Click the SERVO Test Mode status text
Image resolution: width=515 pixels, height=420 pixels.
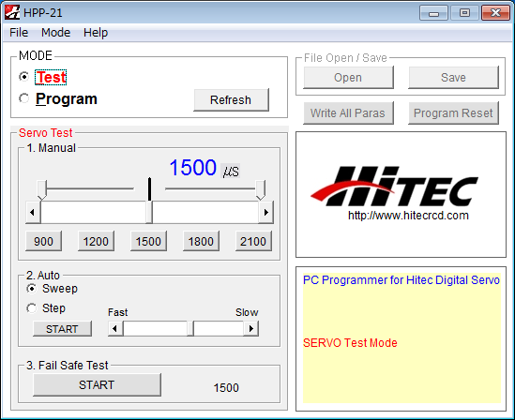350,343
